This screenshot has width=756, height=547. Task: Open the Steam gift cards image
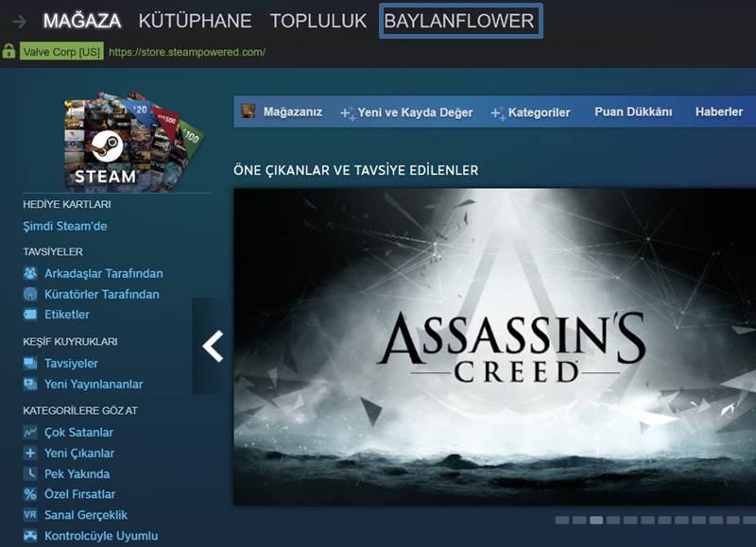click(x=132, y=141)
